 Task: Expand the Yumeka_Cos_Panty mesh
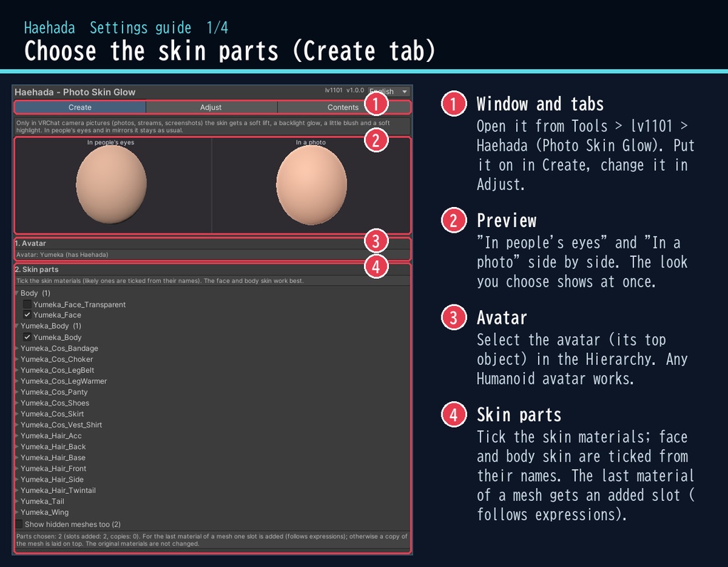[17, 392]
